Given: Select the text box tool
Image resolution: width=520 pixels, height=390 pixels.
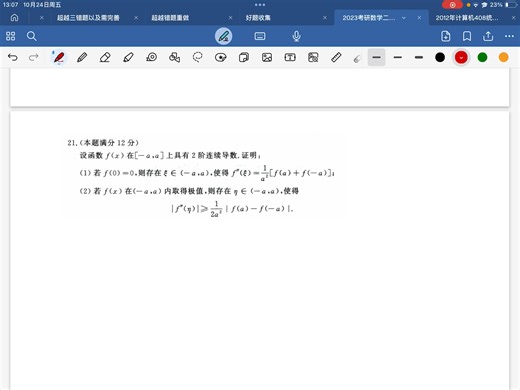Looking at the screenshot, I should pyautogui.click(x=290, y=57).
